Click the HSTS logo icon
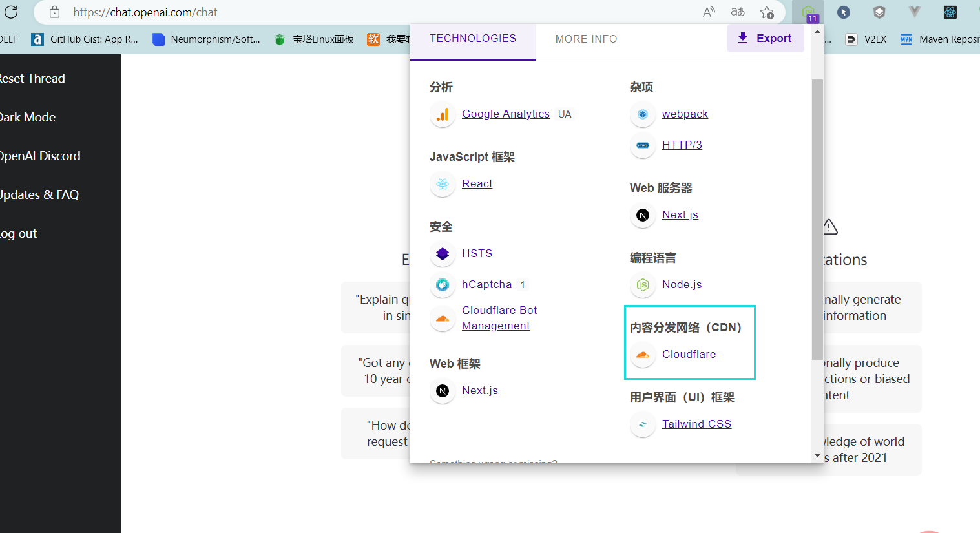This screenshot has width=980, height=533. click(443, 254)
